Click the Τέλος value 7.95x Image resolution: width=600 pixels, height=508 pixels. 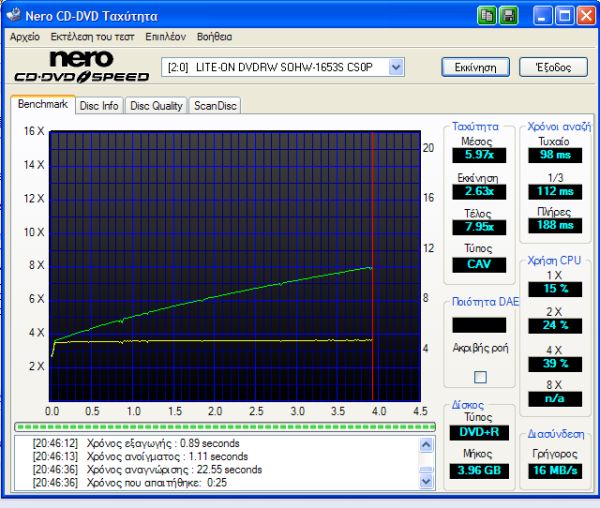(479, 227)
